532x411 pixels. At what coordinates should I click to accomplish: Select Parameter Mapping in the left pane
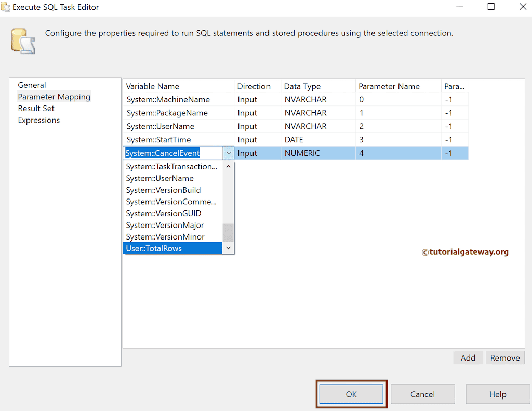54,97
